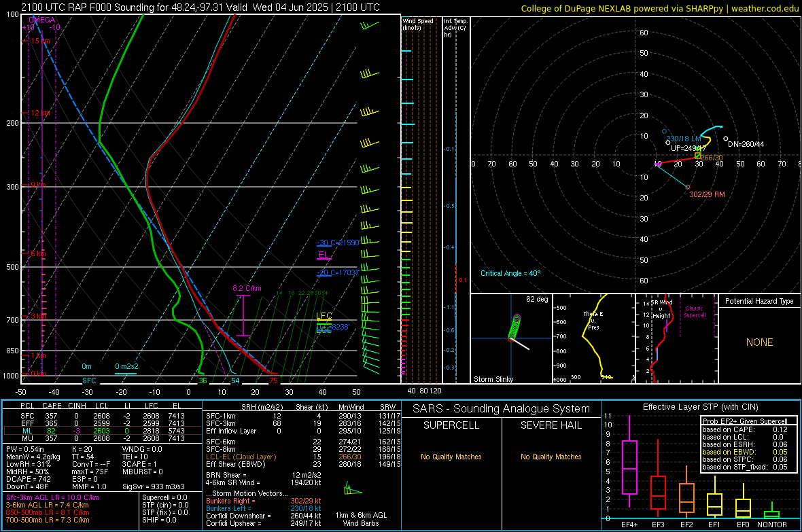Click the SARS - Sounding Analogue System header

tap(502, 409)
